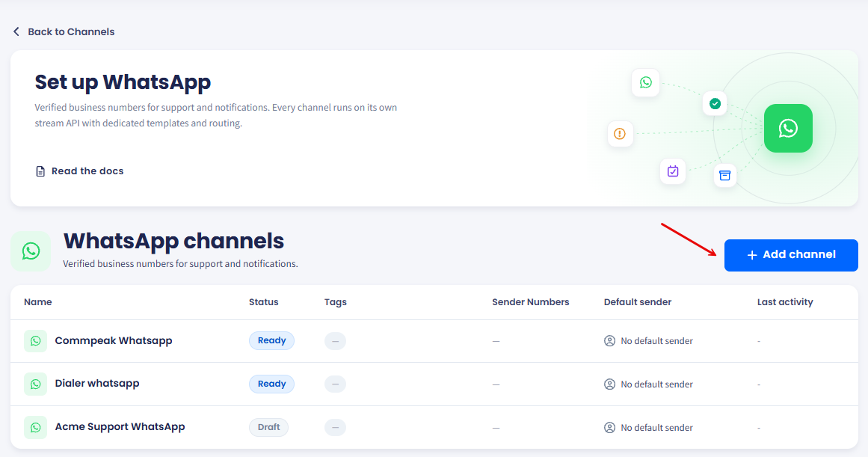Click the Set up WhatsApp heading
The image size is (868, 457).
coord(123,82)
